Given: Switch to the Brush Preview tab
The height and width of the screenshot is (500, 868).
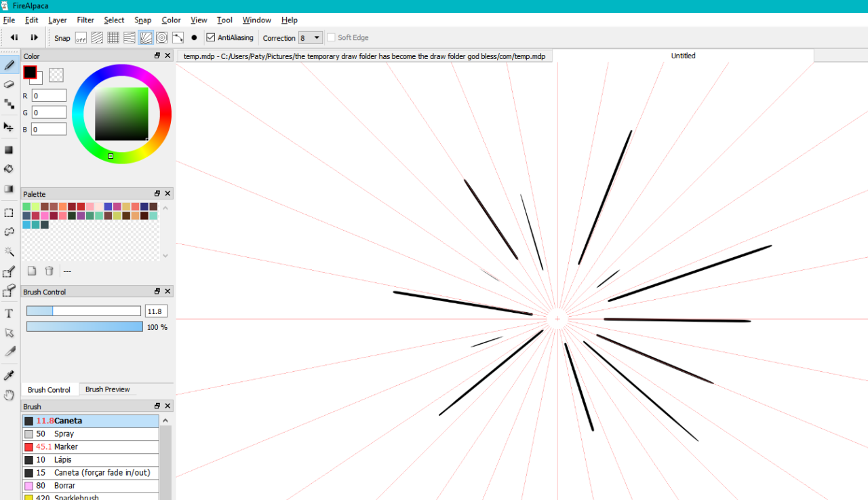Looking at the screenshot, I should click(108, 389).
